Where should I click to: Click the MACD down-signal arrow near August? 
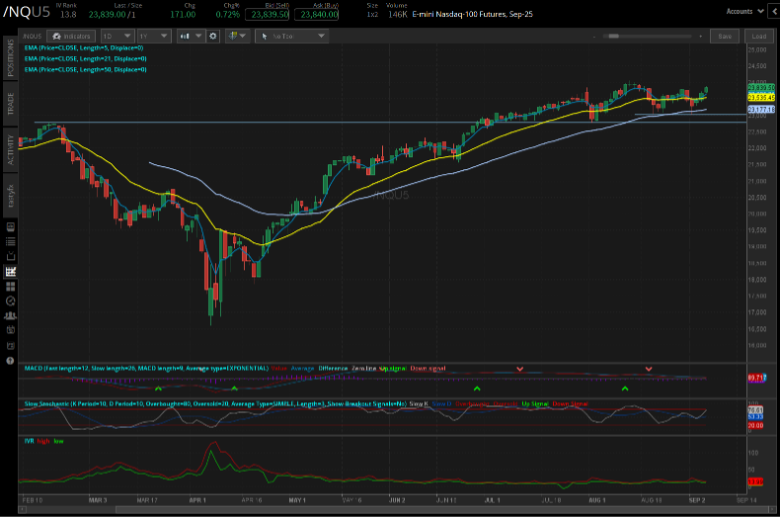point(649,369)
